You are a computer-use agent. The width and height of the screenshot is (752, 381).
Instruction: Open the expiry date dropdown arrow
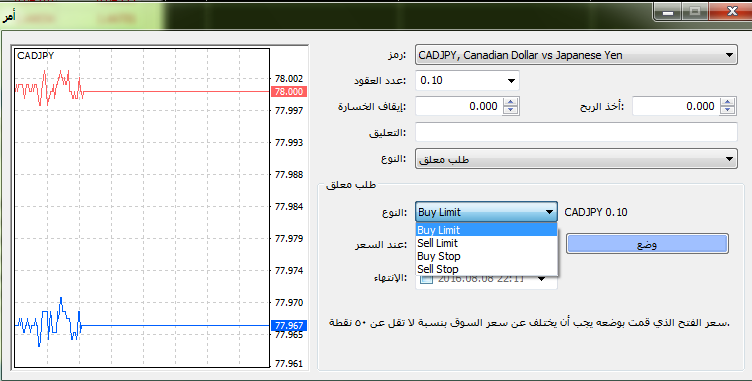[x=541, y=279]
